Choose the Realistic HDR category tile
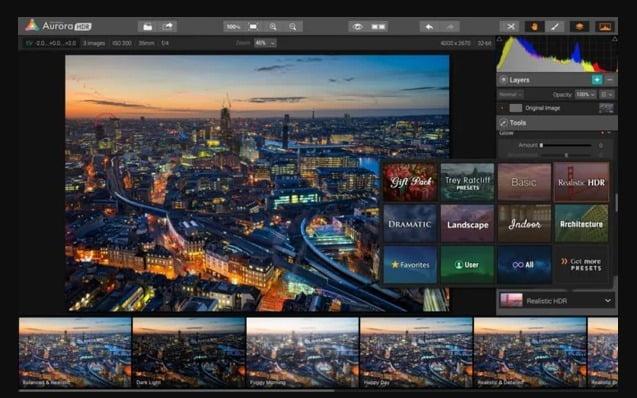This screenshot has width=637, height=398. point(581,182)
